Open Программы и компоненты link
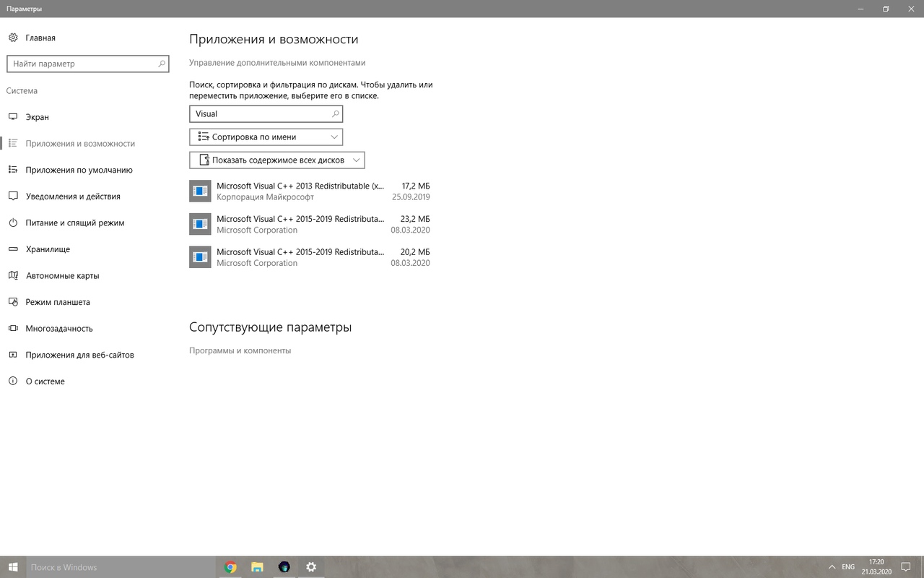This screenshot has height=578, width=924. pyautogui.click(x=240, y=350)
